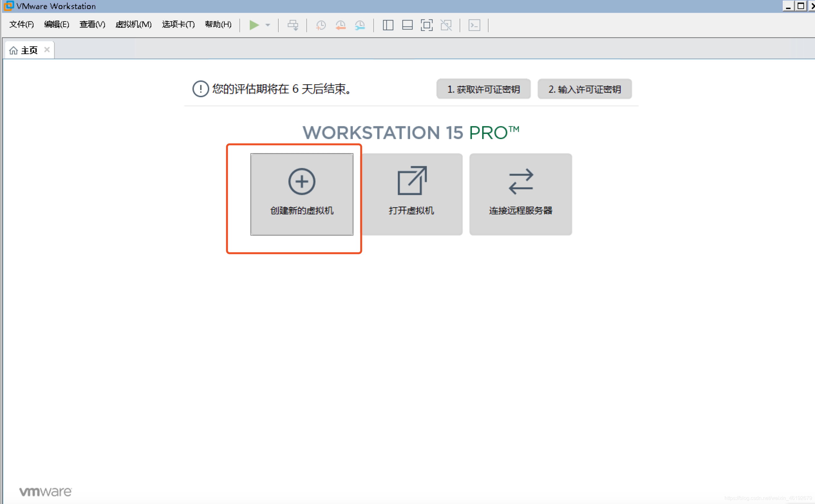The height and width of the screenshot is (504, 815).
Task: Click the WORKSTATION 15 PRO heading
Action: [411, 133]
